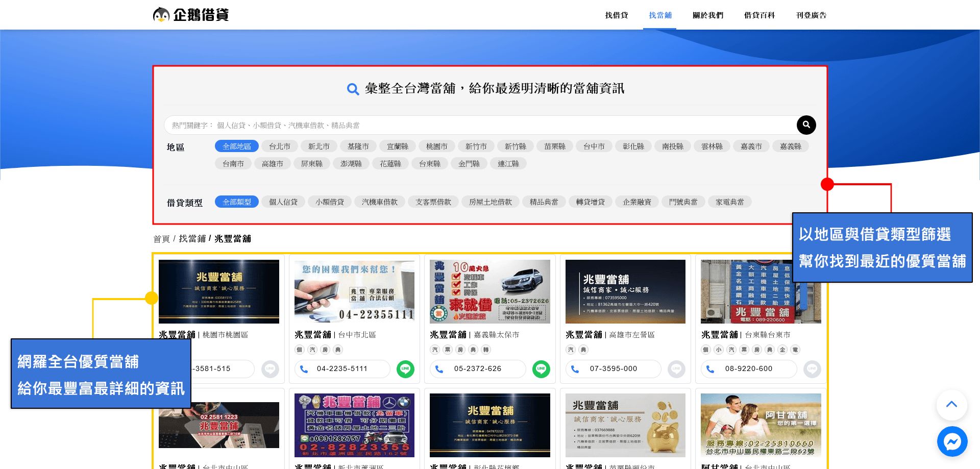The image size is (980, 469).
Task: Click 轉 tag on 嘉義縣太保市 card
Action: 486,350
